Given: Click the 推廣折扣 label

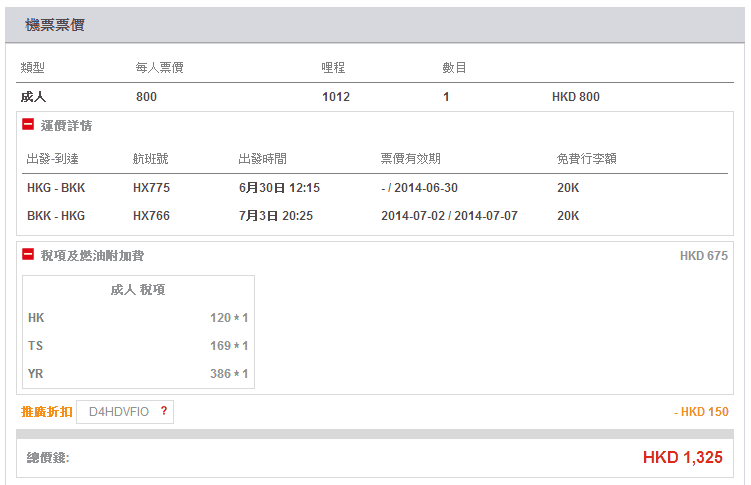Looking at the screenshot, I should (46, 411).
